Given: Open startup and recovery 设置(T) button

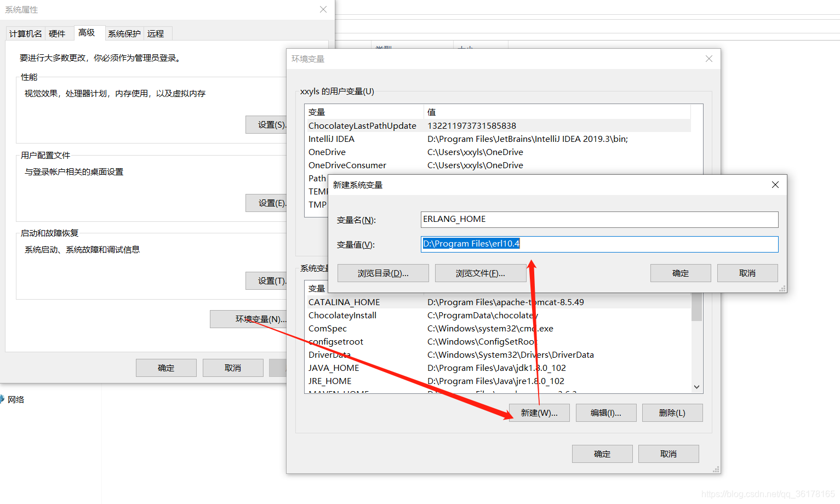Looking at the screenshot, I should 266,281.
